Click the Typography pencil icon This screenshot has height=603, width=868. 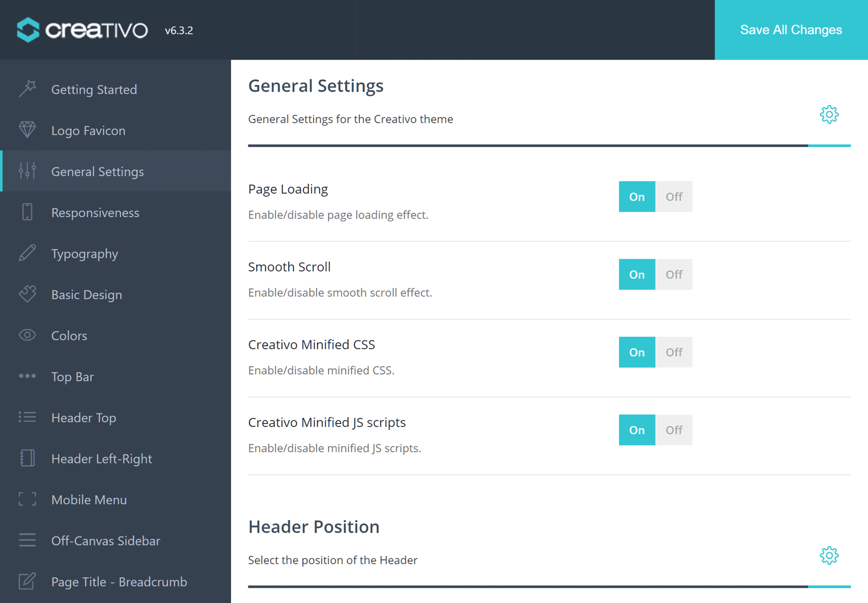(x=27, y=253)
